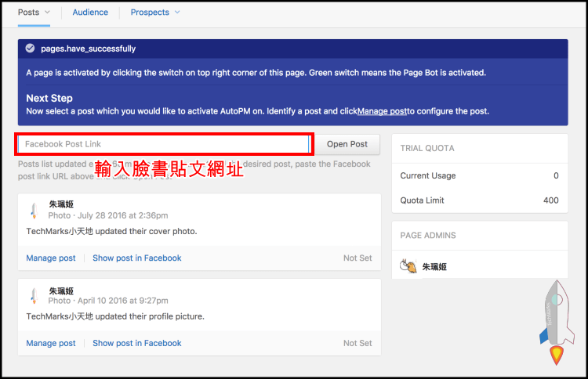Manage the cover photo update post
Image resolution: width=588 pixels, height=379 pixels.
(x=51, y=258)
